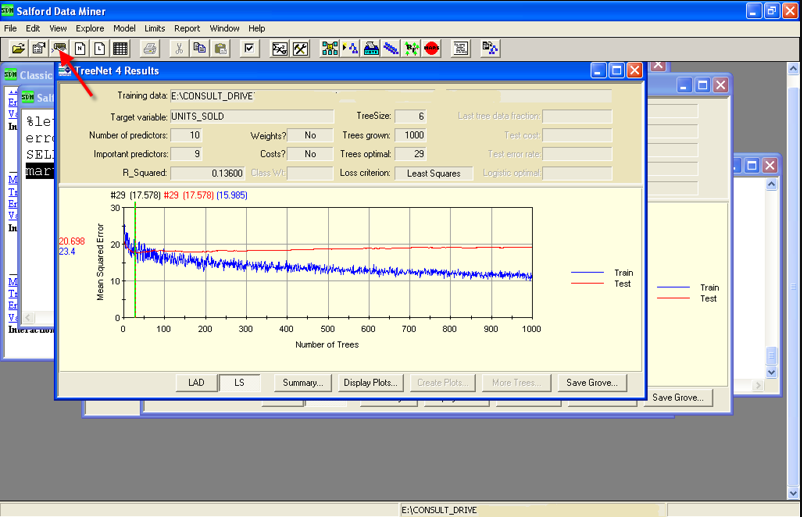802x517 pixels.
Task: Switch to the LAD loss view
Action: (196, 383)
